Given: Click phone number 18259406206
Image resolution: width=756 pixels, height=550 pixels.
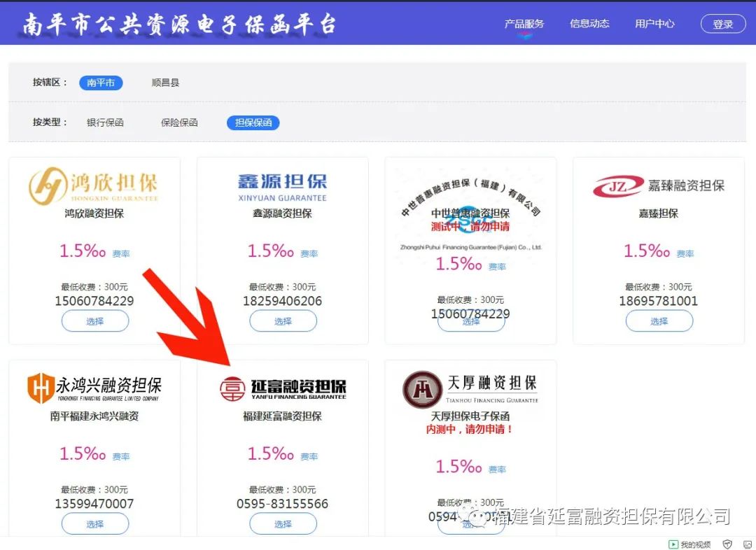Looking at the screenshot, I should click(283, 301).
